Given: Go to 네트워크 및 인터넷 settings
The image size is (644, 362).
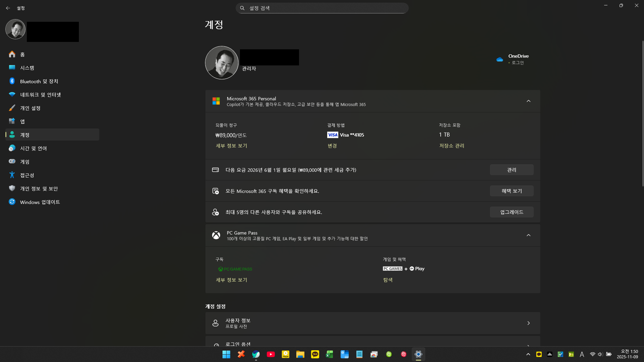Looking at the screenshot, I should point(40,95).
